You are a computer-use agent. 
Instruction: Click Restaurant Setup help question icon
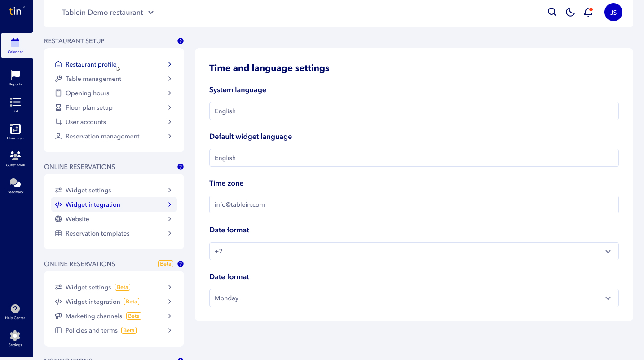point(181,41)
